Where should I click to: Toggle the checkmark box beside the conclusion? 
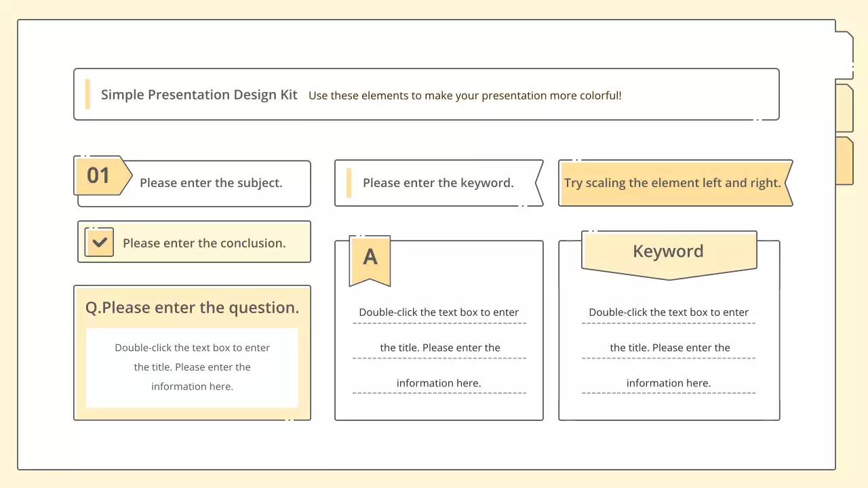tap(99, 242)
